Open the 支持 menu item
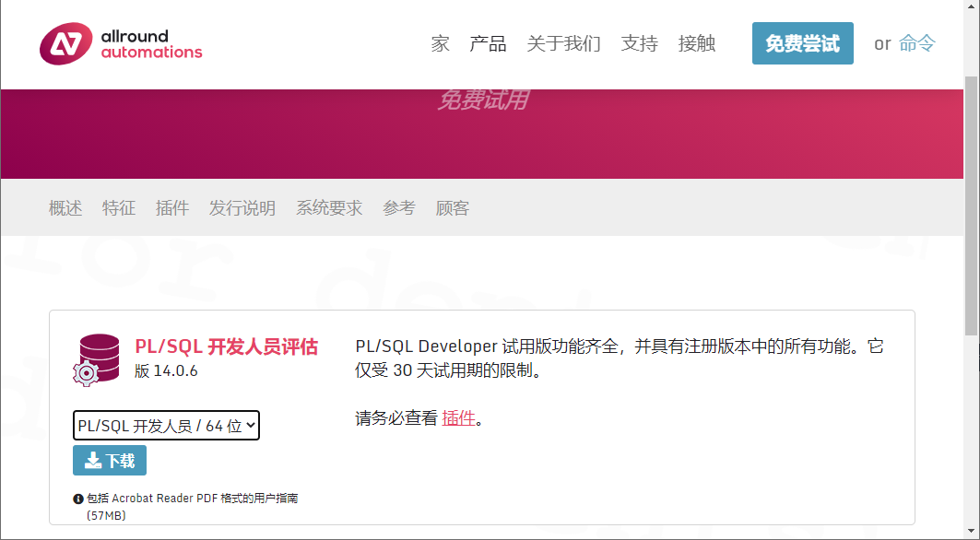The height and width of the screenshot is (540, 980). point(640,43)
